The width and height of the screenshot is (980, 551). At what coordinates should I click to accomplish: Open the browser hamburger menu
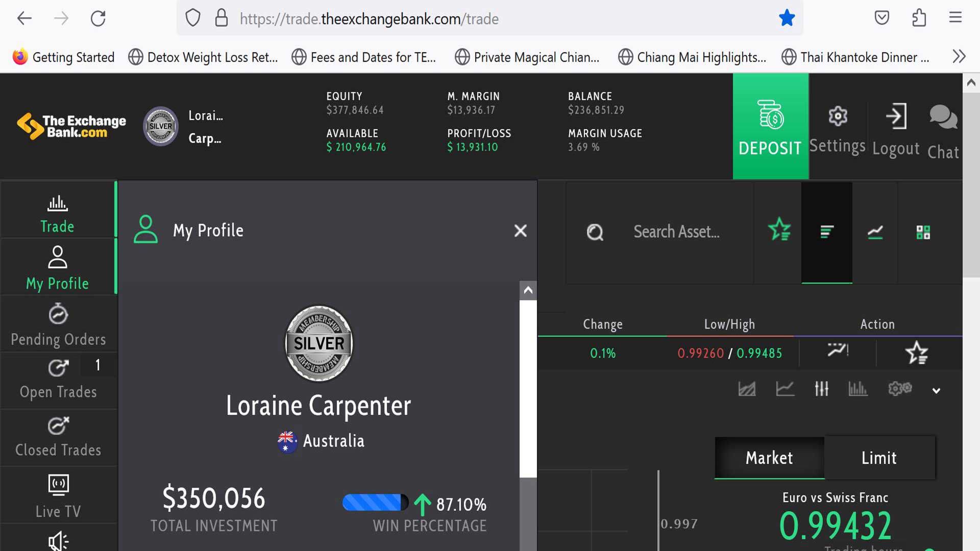coord(955,18)
